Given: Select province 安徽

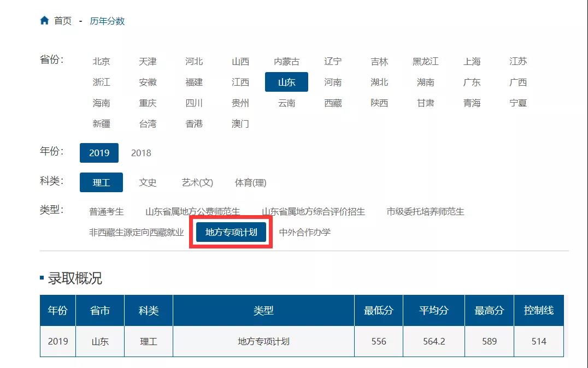Looking at the screenshot, I should (148, 82).
